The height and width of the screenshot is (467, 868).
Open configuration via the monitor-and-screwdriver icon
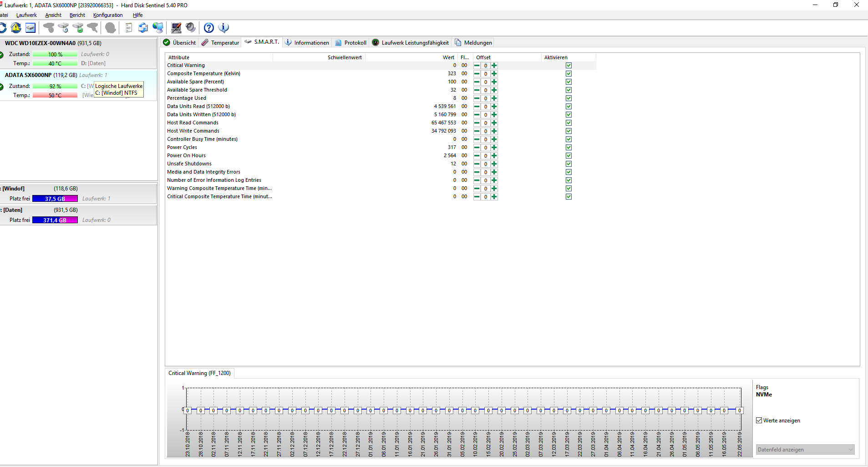[176, 28]
